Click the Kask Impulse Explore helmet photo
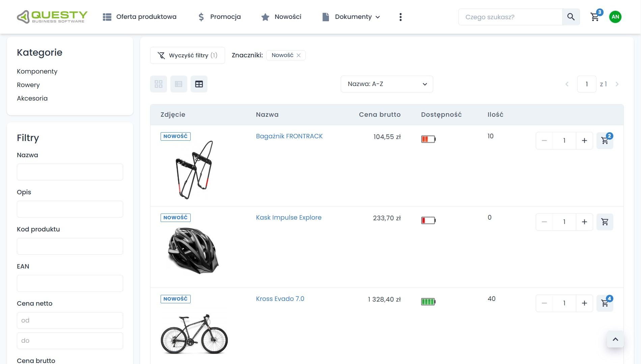Screen dimensions: 641x364 tap(193, 250)
